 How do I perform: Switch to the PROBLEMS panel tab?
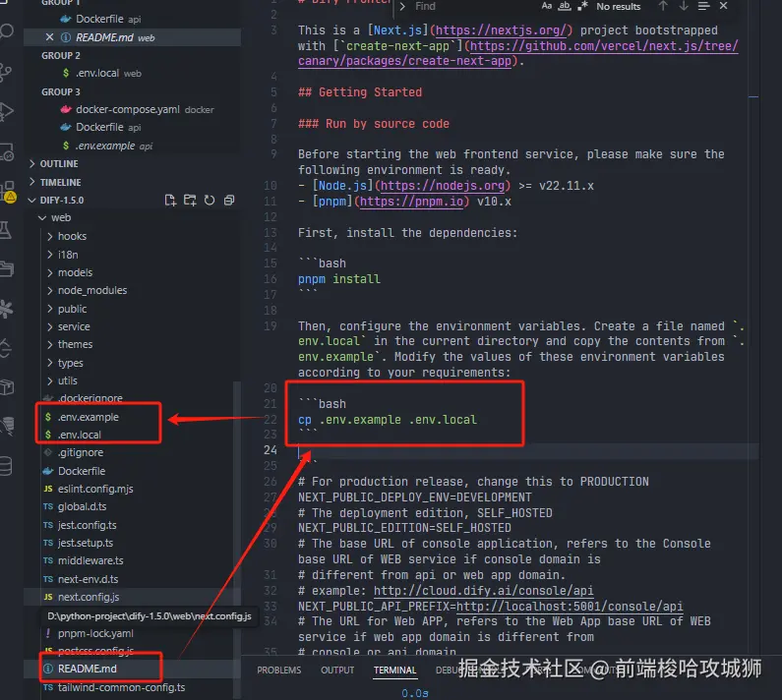pos(278,671)
